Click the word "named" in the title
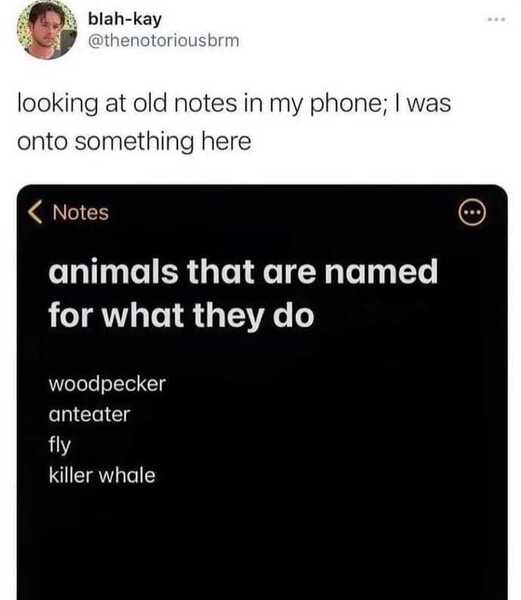 [381, 271]
